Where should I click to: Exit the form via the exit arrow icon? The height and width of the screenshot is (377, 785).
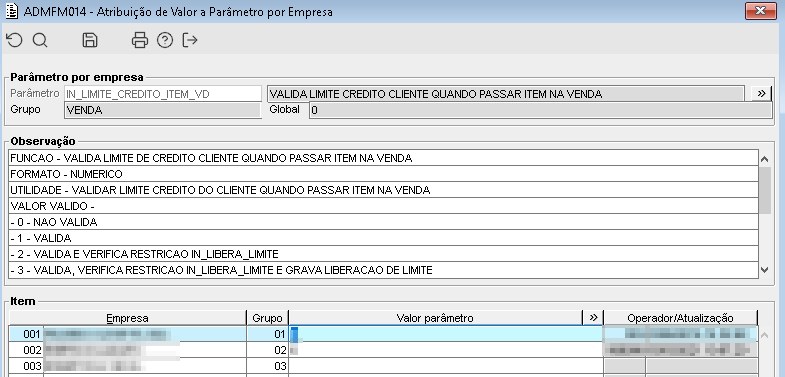tap(190, 40)
